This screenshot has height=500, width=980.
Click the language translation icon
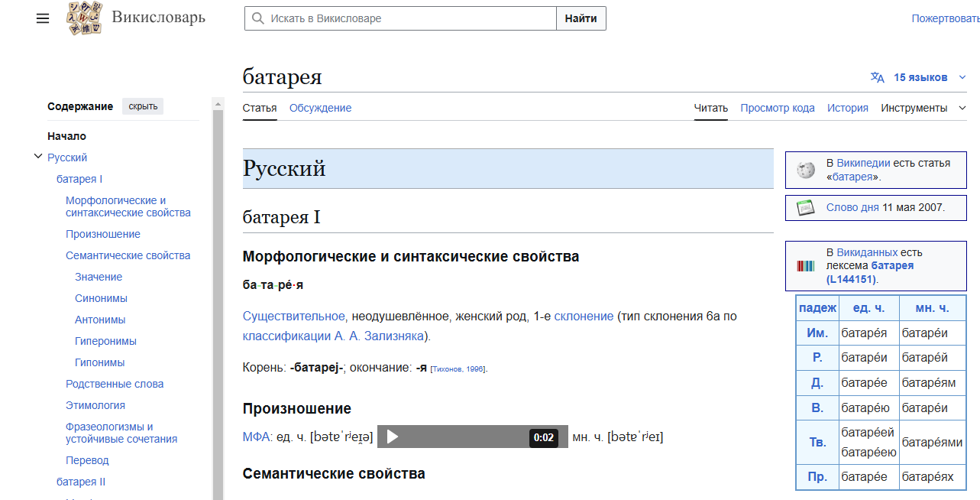(x=877, y=77)
